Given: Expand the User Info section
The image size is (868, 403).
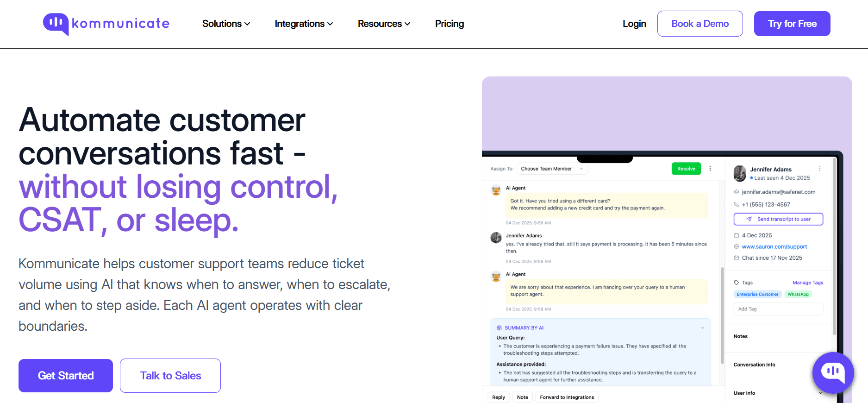Looking at the screenshot, I should pos(820,392).
